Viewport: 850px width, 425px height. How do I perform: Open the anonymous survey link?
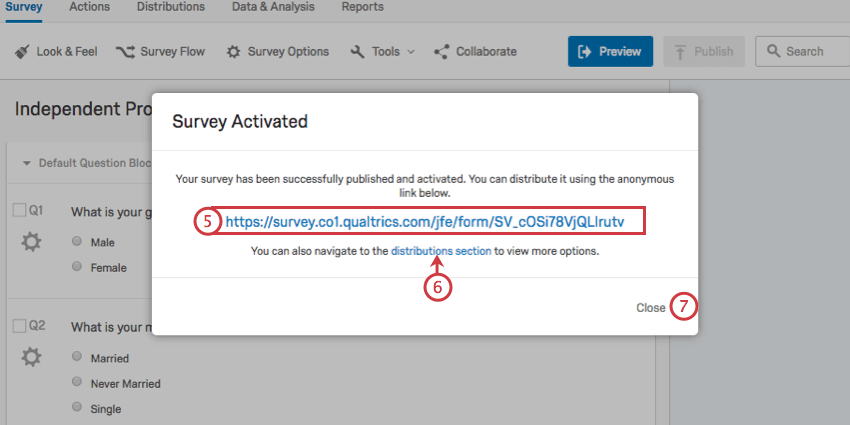tap(425, 221)
